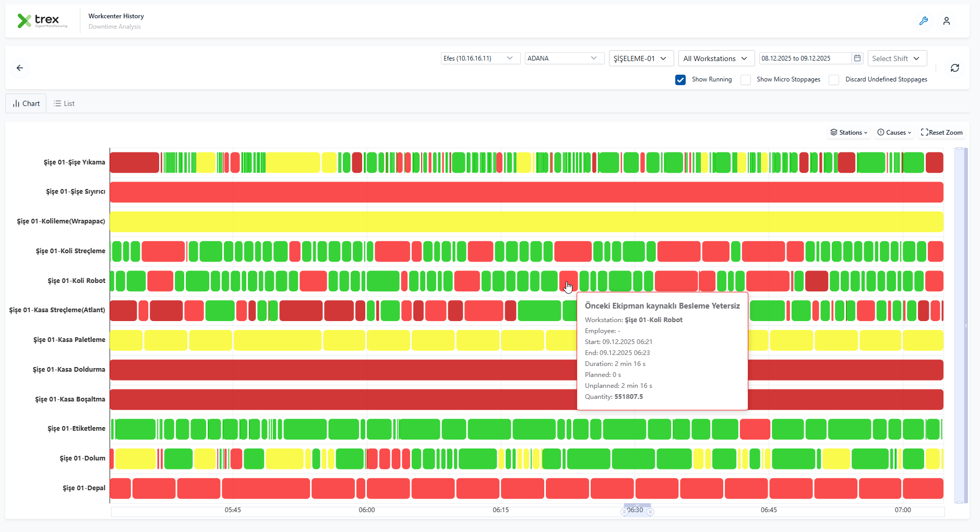Expand the Stations filter menu

pos(849,133)
